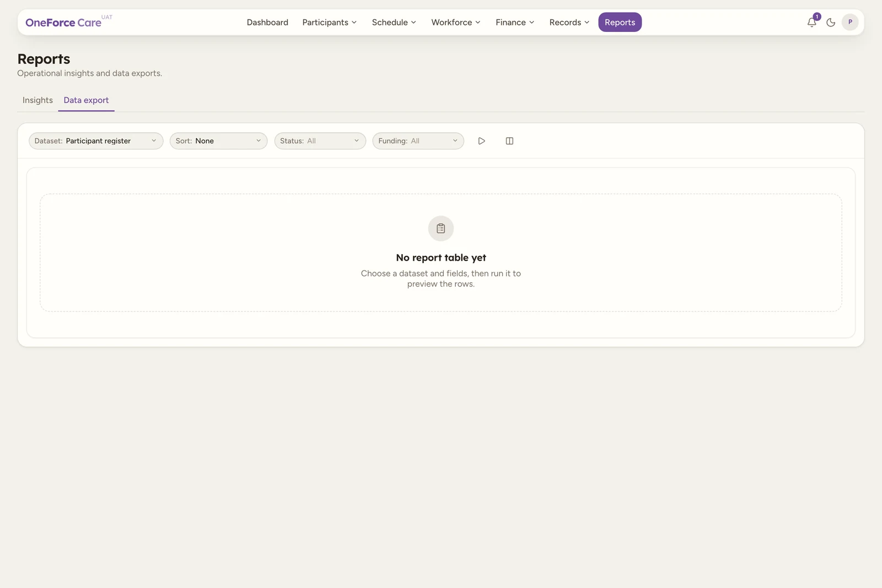Click the OneForce Care logo
882x588 pixels.
pyautogui.click(x=63, y=23)
